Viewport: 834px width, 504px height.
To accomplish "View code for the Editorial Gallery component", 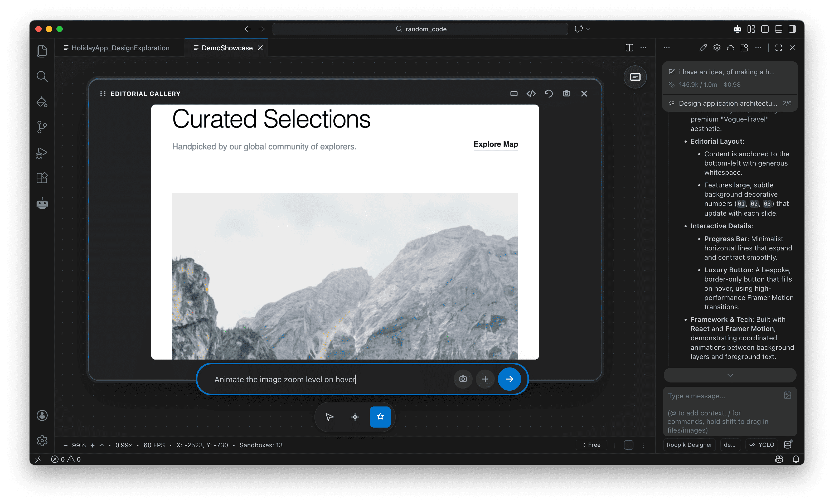I will click(x=531, y=93).
